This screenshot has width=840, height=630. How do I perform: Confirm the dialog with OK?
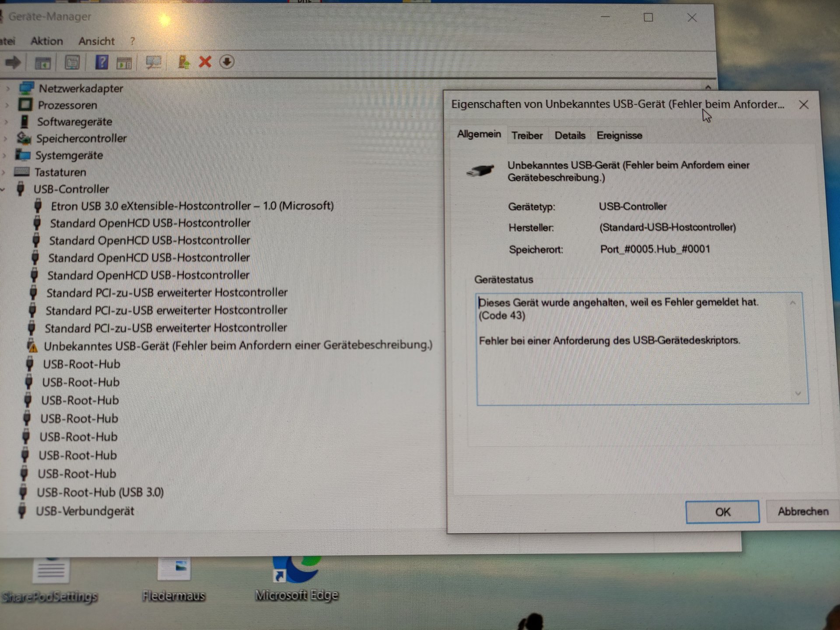(722, 512)
